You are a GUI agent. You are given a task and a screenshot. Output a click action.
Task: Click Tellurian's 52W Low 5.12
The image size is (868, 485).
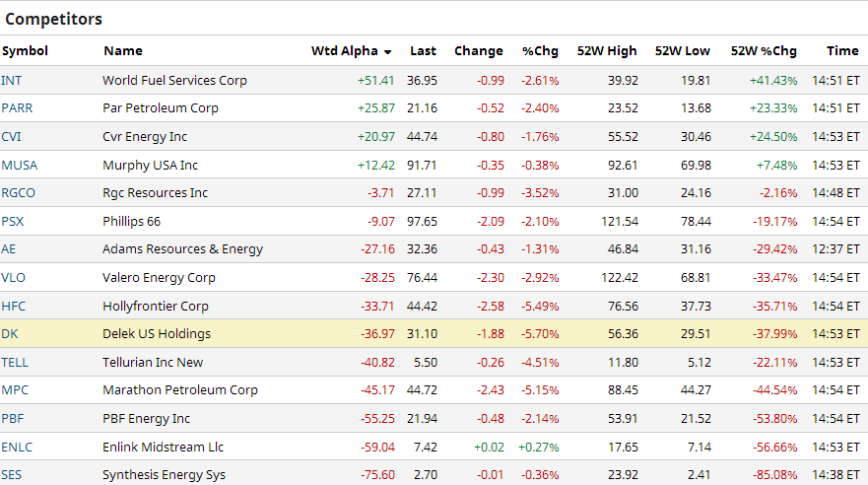tap(700, 363)
